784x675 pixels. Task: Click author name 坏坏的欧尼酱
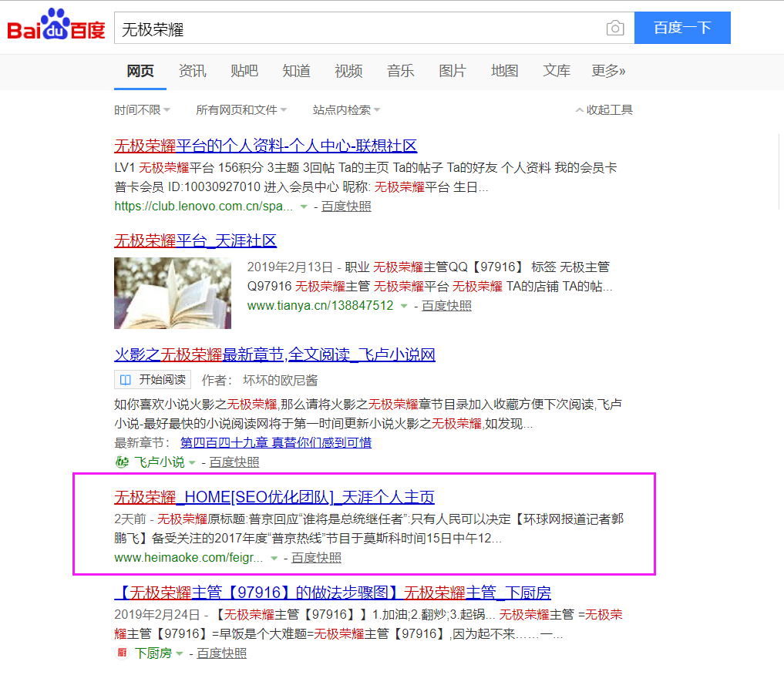pos(280,381)
